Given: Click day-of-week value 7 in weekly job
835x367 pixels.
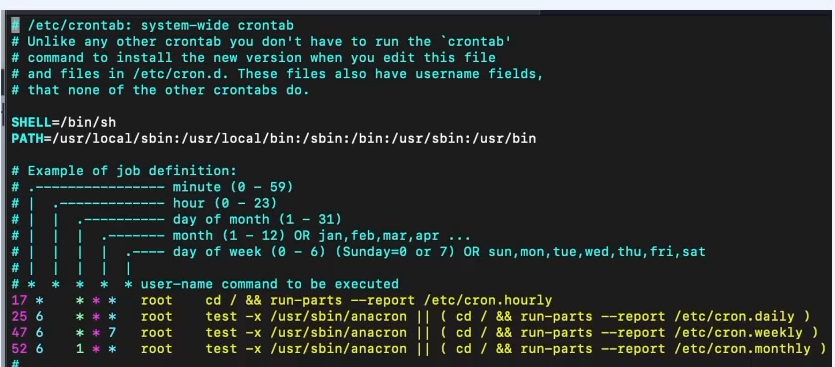Looking at the screenshot, I should (112, 333).
